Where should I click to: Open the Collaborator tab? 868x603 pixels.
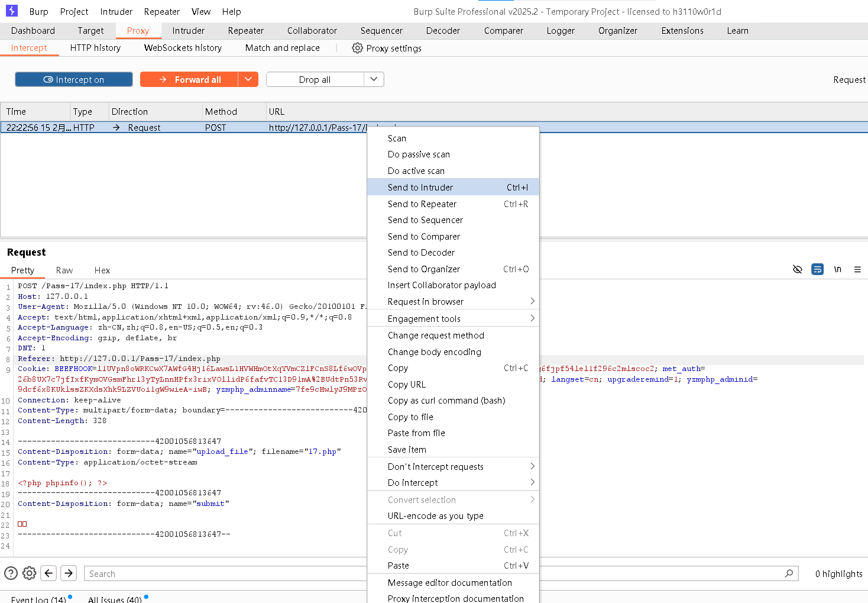tap(312, 31)
